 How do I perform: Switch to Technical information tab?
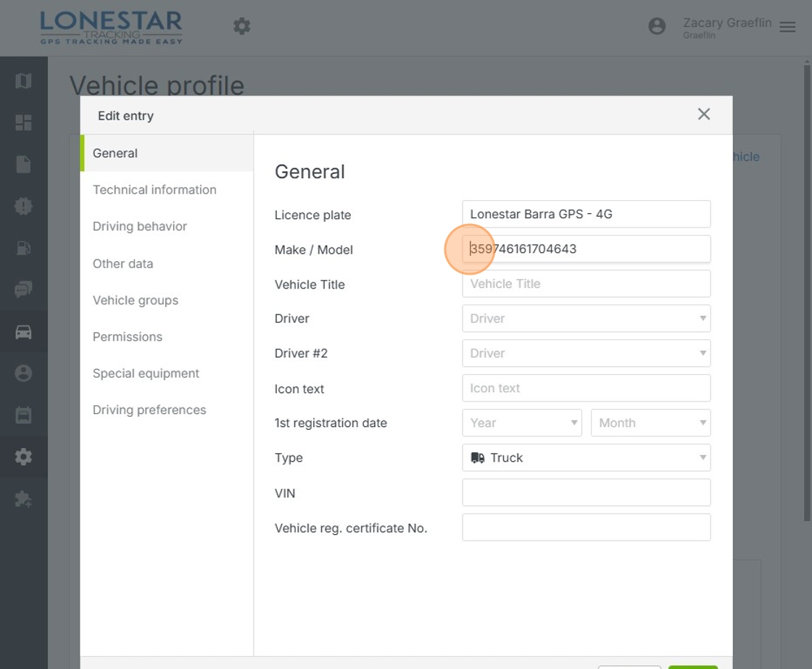pos(154,190)
